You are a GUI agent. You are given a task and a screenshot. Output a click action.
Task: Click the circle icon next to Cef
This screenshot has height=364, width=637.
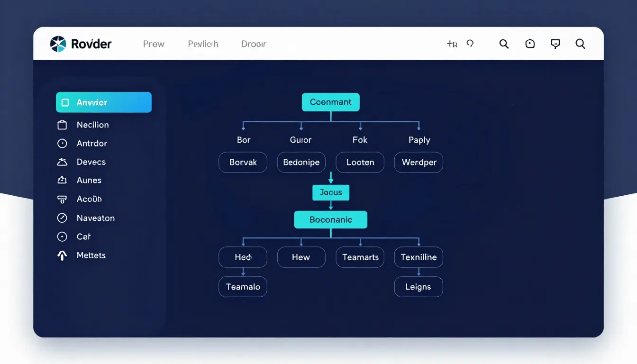[x=62, y=237]
